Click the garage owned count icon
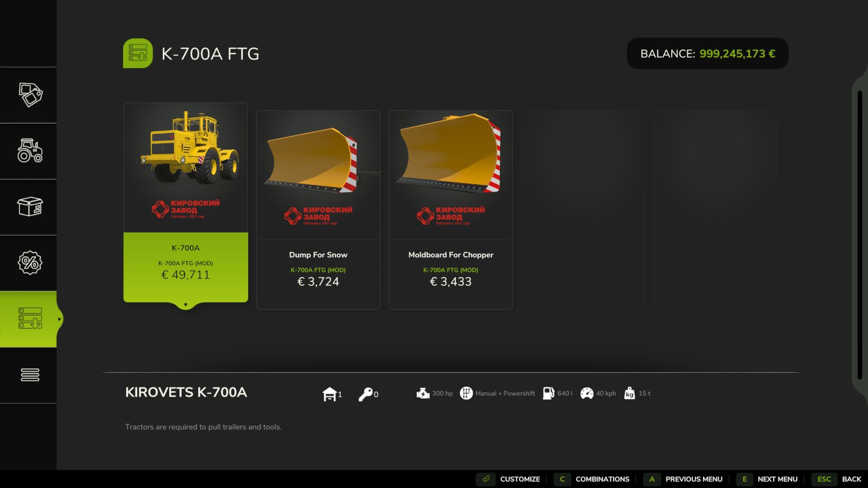Image resolution: width=868 pixels, height=488 pixels. coord(330,394)
